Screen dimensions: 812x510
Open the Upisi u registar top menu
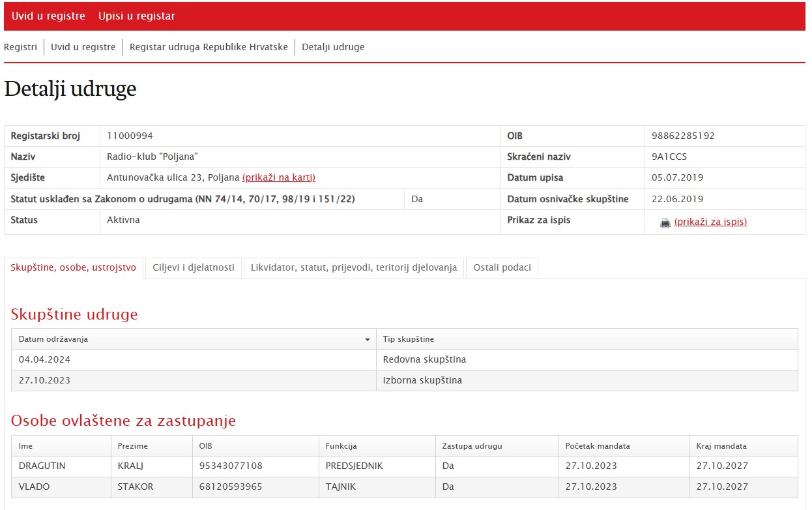click(137, 16)
